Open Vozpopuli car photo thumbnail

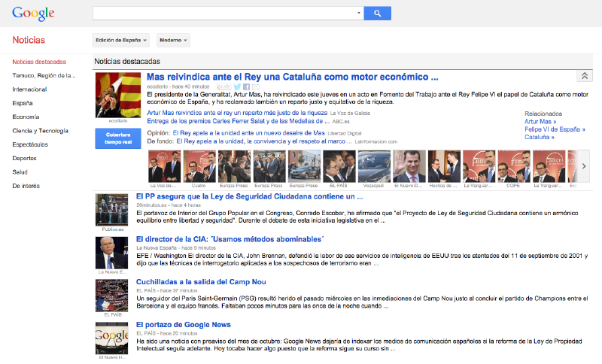click(x=374, y=166)
